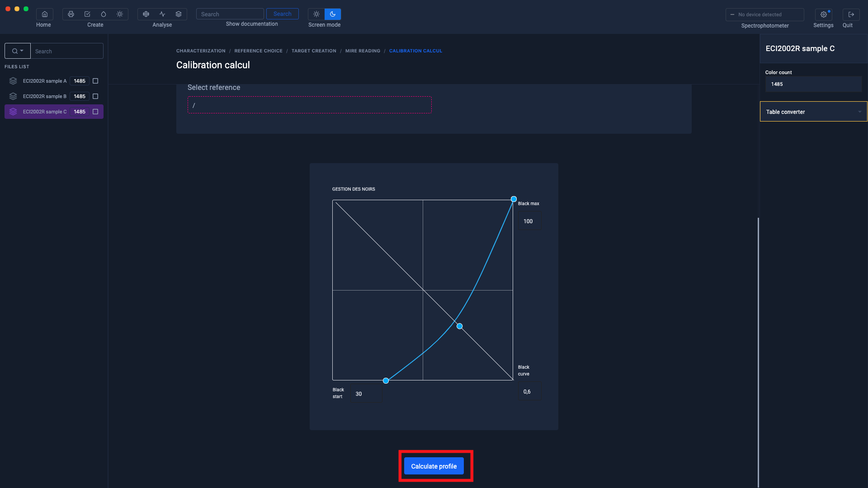This screenshot has width=868, height=488.
Task: Open the sun icon in Create group
Action: pyautogui.click(x=120, y=14)
